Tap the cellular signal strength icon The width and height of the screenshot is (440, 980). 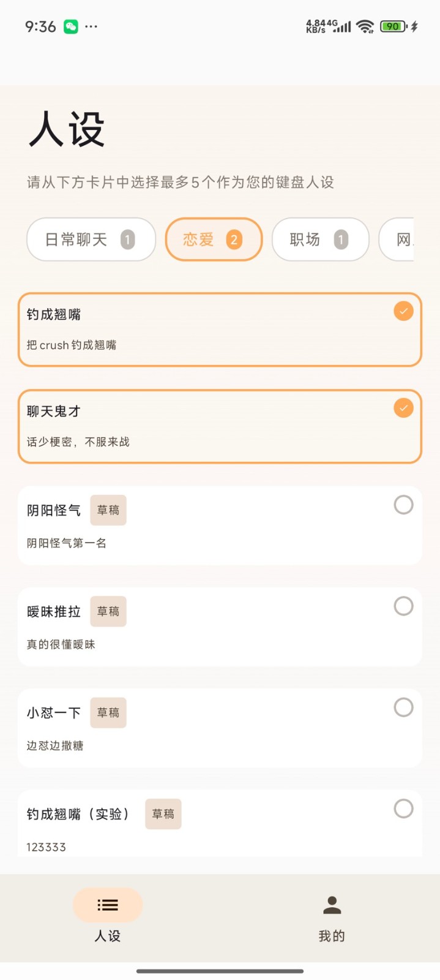coord(340,27)
